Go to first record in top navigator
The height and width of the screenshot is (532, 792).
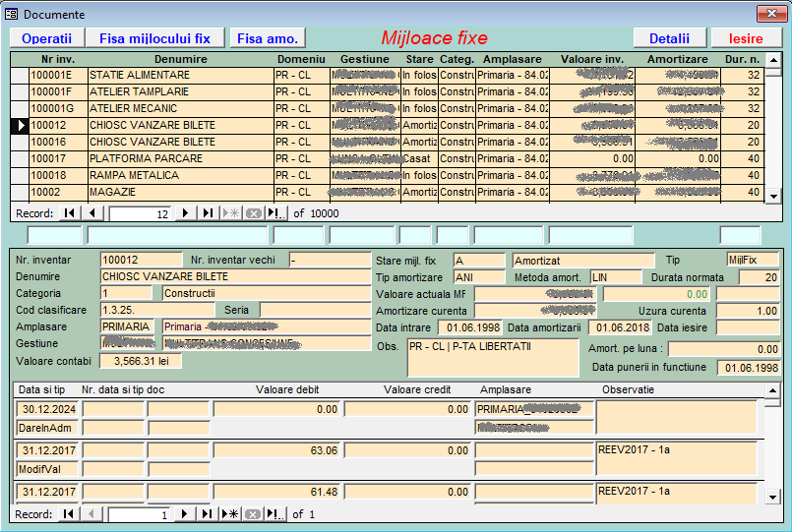click(x=69, y=213)
